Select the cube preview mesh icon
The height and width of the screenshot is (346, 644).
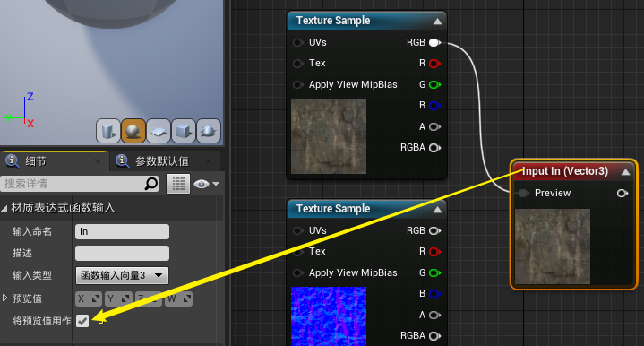coord(184,131)
